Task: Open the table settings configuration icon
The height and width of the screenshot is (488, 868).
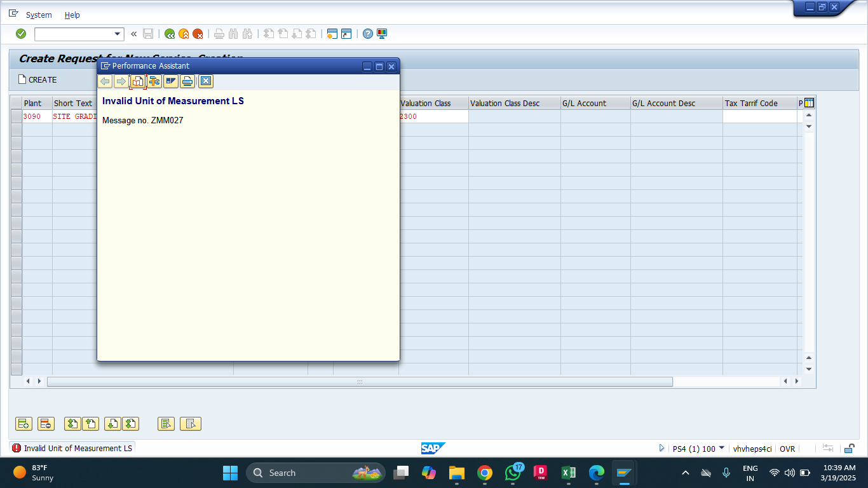Action: coord(809,103)
